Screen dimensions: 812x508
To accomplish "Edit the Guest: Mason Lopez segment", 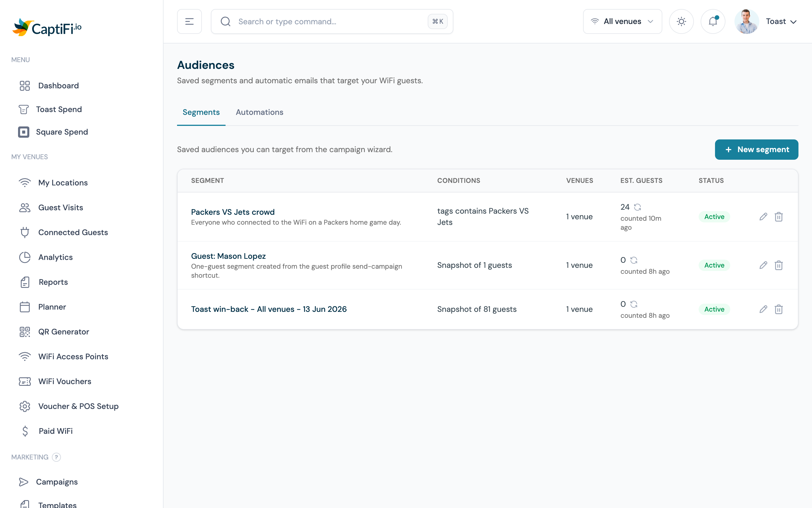I will (x=763, y=265).
